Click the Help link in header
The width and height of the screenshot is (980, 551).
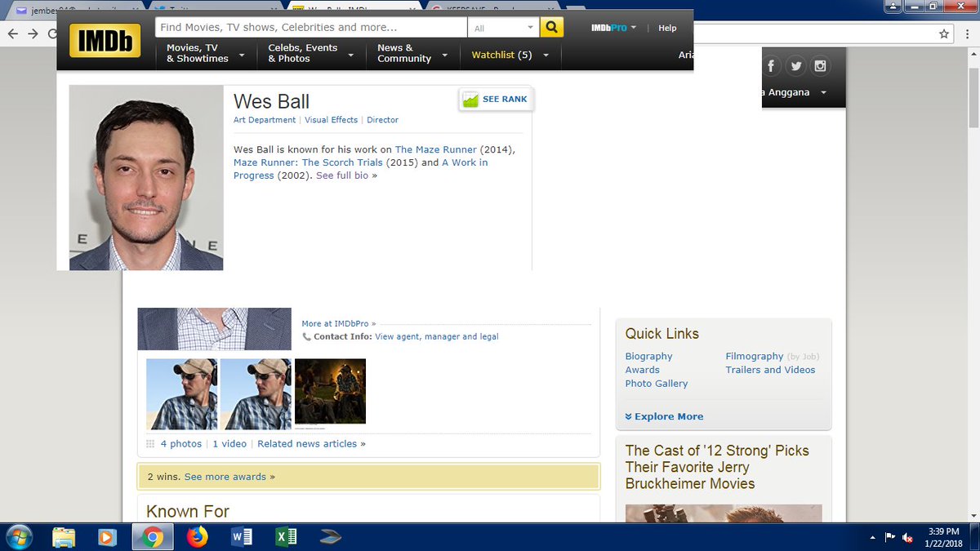click(x=667, y=28)
